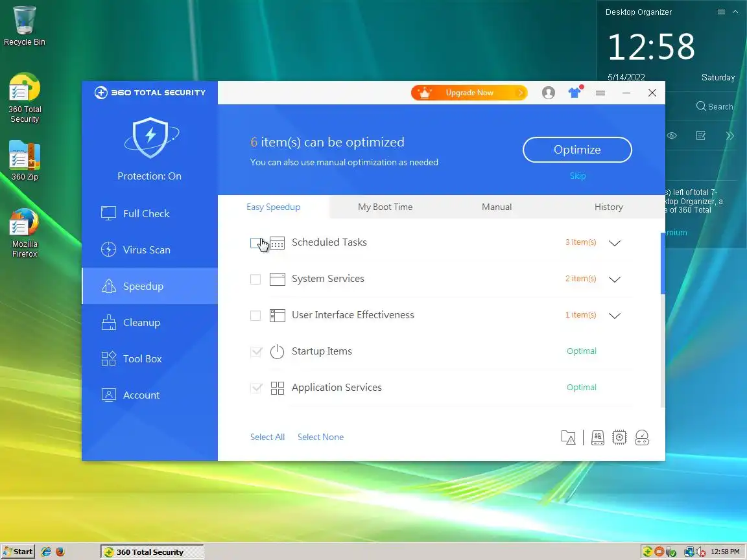
Task: Toggle the eye icon in Desktop Organizer
Action: point(672,135)
